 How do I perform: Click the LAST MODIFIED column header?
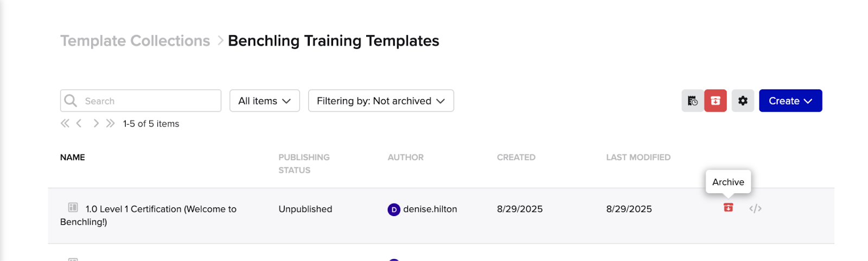[x=638, y=158]
